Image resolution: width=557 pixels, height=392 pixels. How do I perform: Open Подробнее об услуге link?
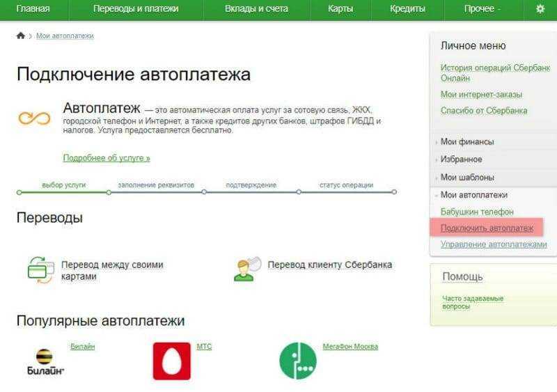tap(107, 158)
